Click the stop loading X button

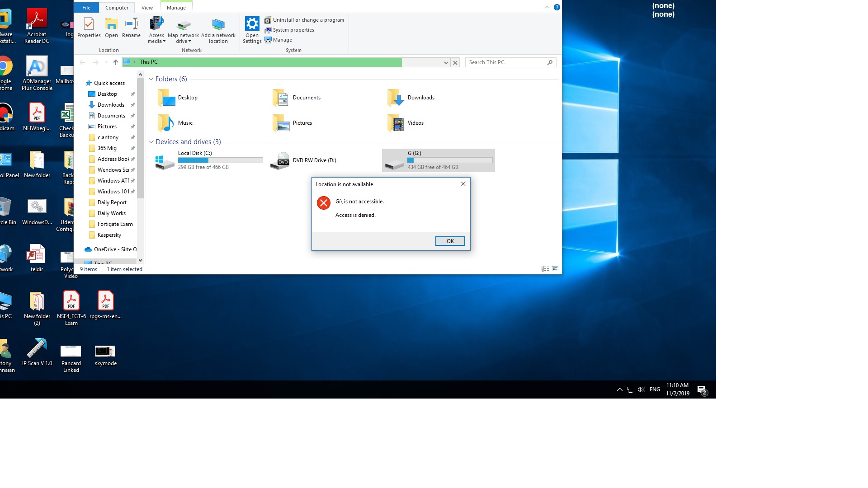click(455, 62)
